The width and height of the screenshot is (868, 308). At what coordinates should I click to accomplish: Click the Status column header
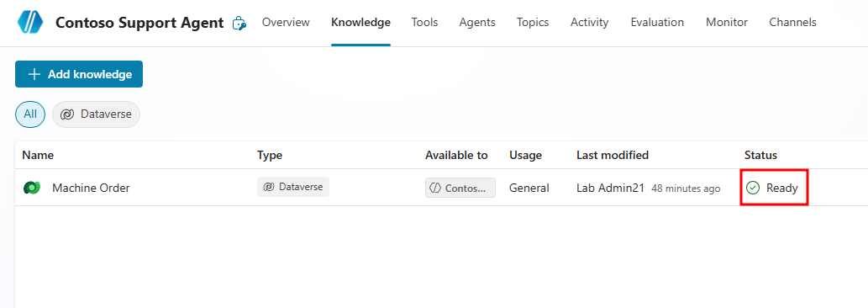point(760,155)
